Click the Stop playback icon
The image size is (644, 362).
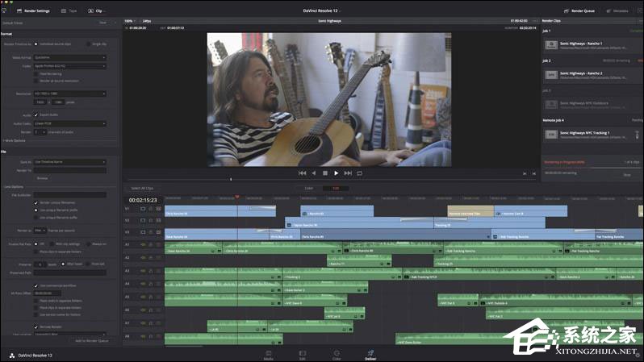click(x=325, y=173)
